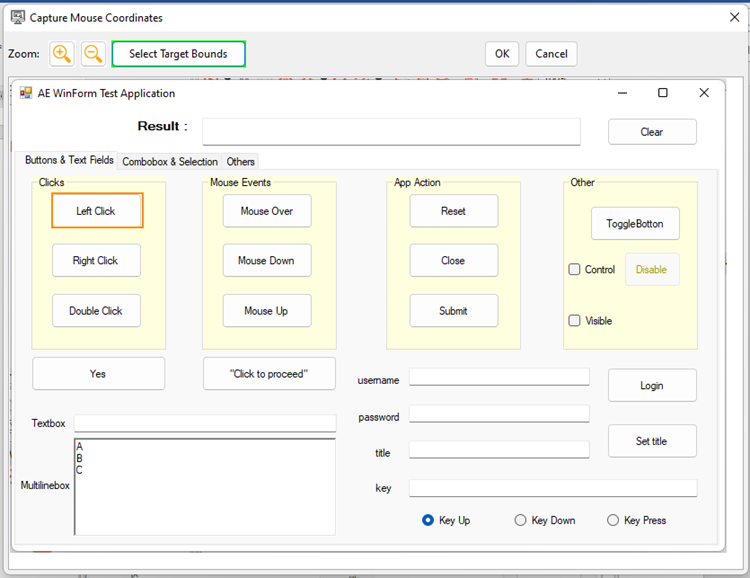This screenshot has width=750, height=578.
Task: Confirm with the OK button
Action: (x=501, y=54)
